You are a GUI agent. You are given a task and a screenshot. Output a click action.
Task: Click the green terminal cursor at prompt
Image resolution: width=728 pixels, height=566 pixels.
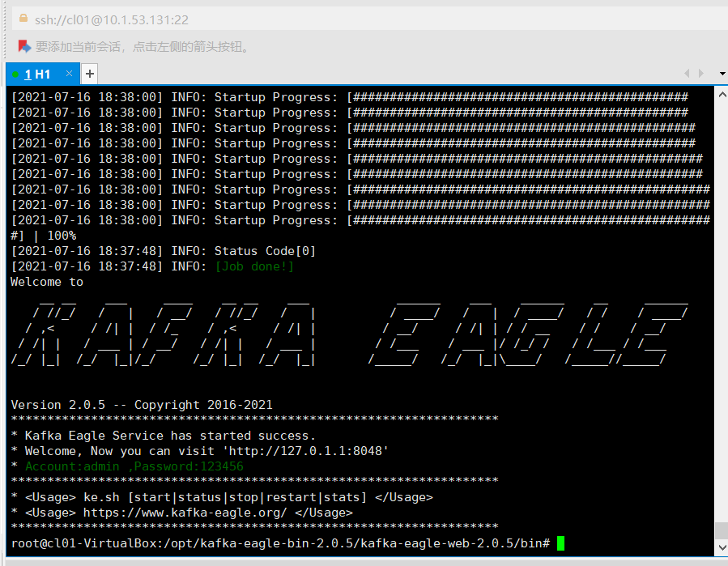(x=561, y=543)
